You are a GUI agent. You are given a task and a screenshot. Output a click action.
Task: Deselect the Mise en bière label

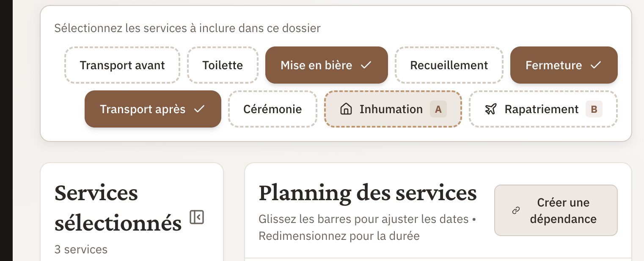(x=316, y=65)
